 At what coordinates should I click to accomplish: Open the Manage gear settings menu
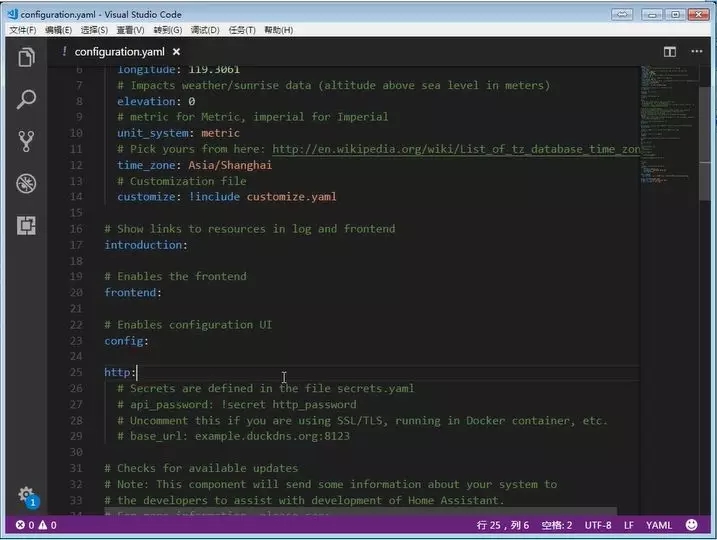[26, 495]
